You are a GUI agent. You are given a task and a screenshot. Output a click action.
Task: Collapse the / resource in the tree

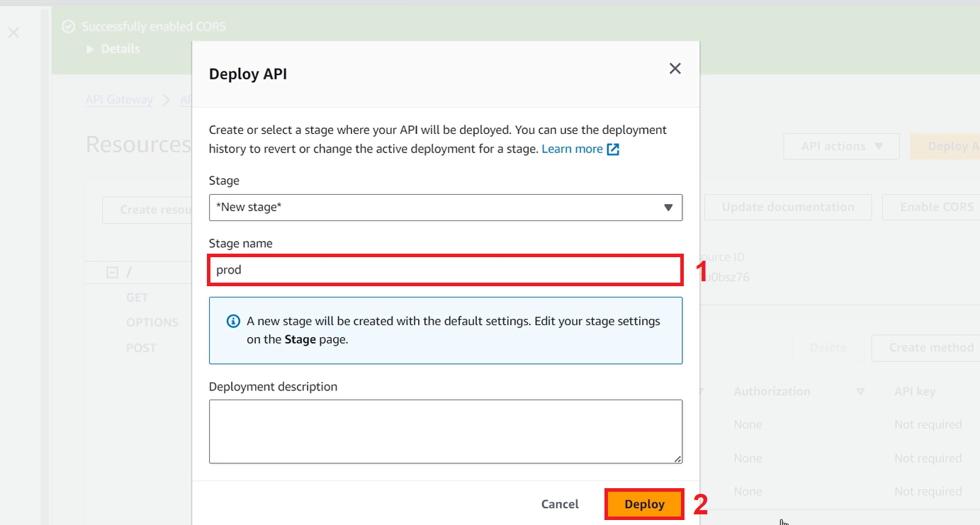tap(113, 271)
